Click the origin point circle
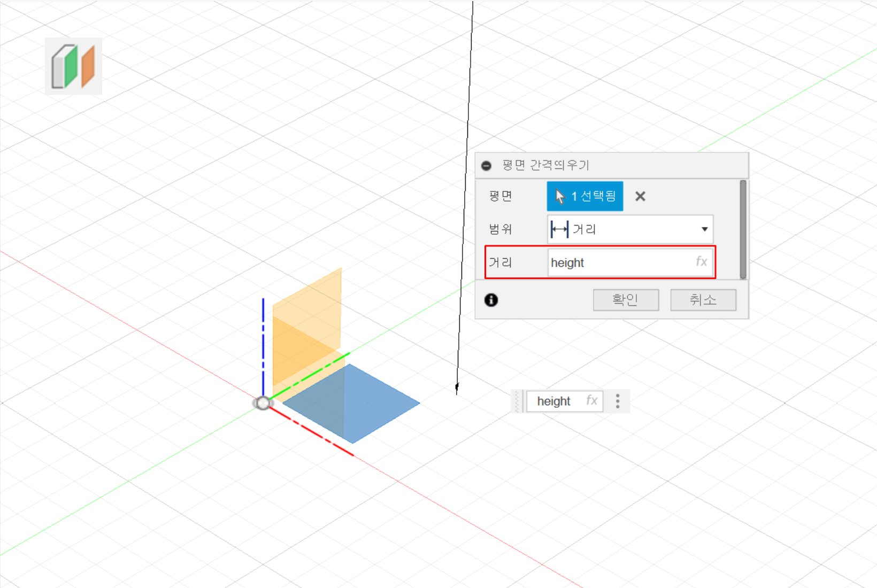The width and height of the screenshot is (877, 588). tap(263, 403)
